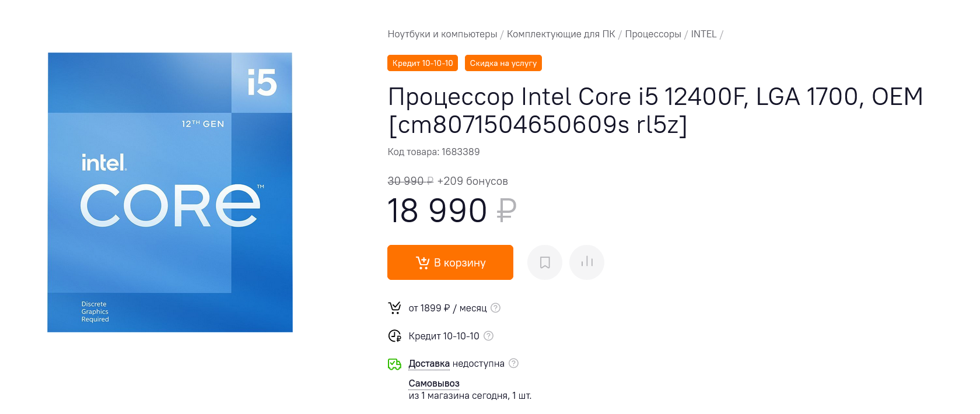This screenshot has height=414, width=980.
Task: Click the credit clock-ruble icon
Action: 395,336
